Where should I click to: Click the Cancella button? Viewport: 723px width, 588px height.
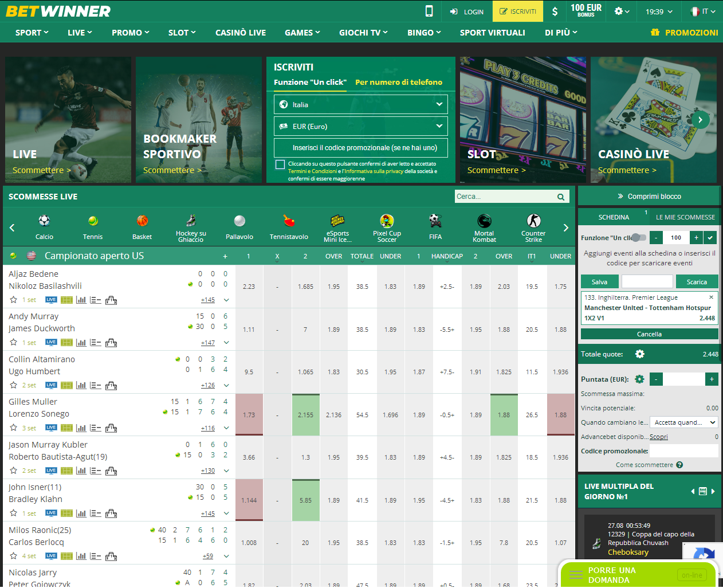point(650,334)
